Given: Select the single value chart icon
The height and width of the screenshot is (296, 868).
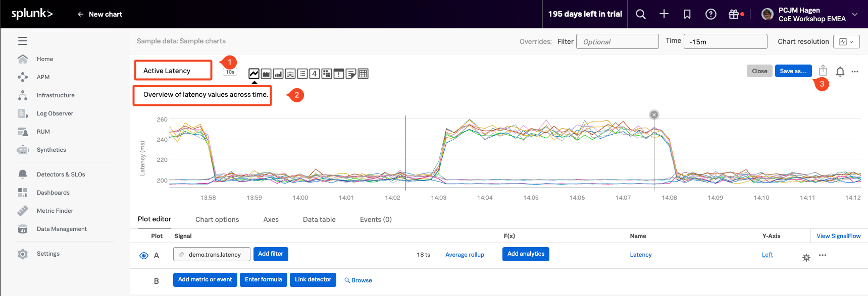Looking at the screenshot, I should (x=314, y=74).
